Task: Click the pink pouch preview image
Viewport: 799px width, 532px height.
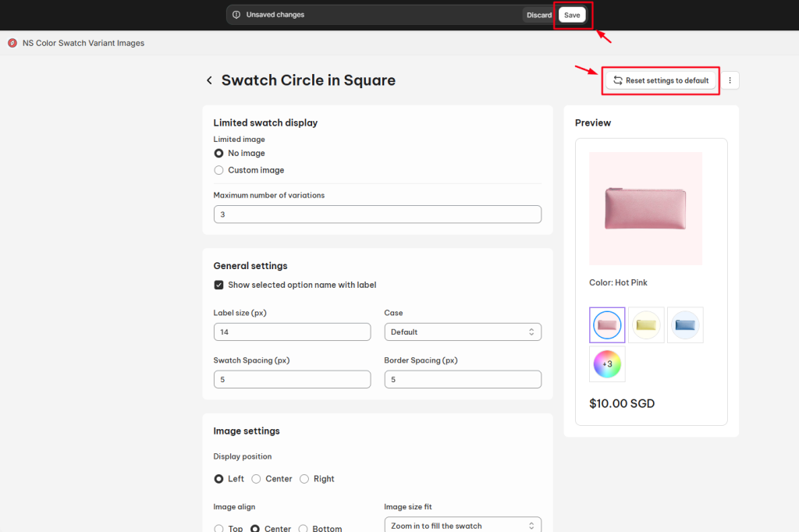Action: point(645,208)
